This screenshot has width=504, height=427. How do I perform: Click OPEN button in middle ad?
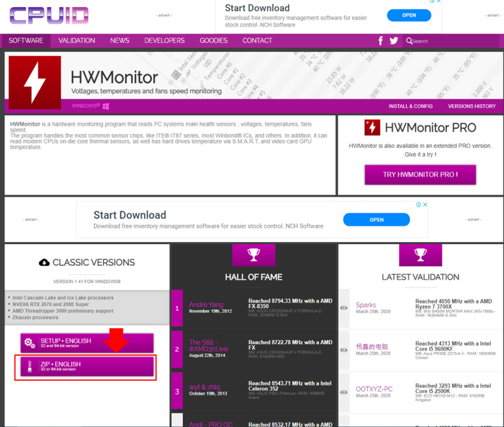[376, 219]
